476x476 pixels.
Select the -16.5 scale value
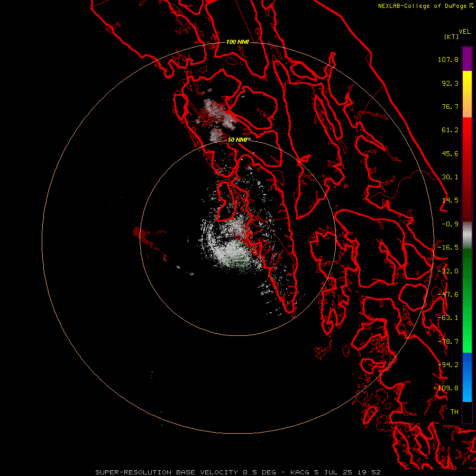pos(448,248)
